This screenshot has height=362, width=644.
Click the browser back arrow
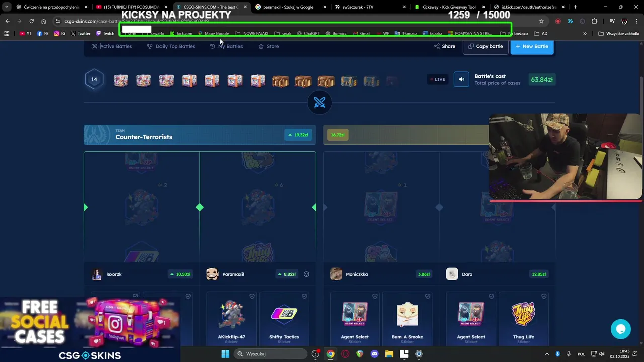pos(7,21)
